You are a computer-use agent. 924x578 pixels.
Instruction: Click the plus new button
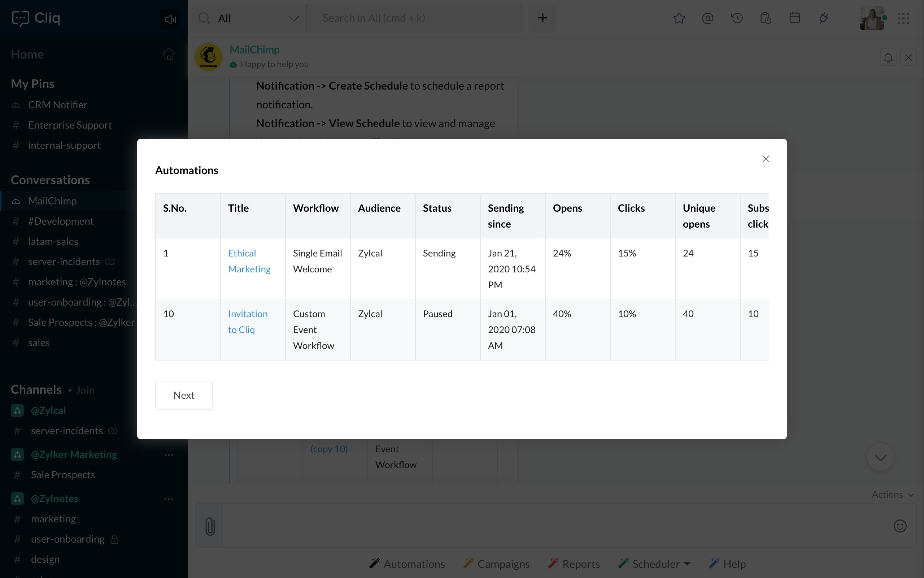click(542, 18)
